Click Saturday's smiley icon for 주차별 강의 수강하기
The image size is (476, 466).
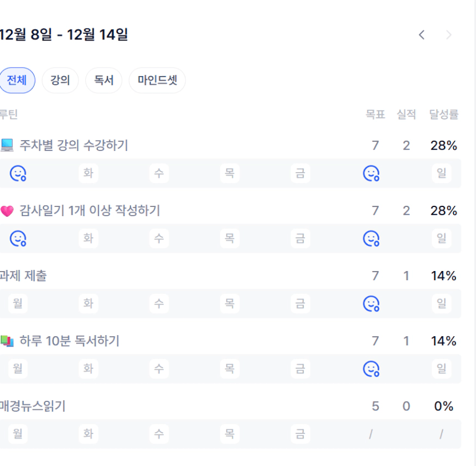pos(371,173)
